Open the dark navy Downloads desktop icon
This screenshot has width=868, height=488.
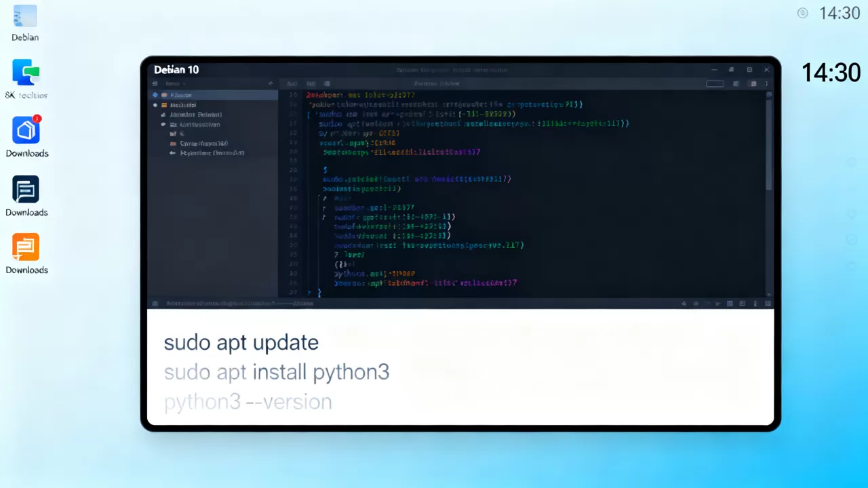pyautogui.click(x=26, y=189)
